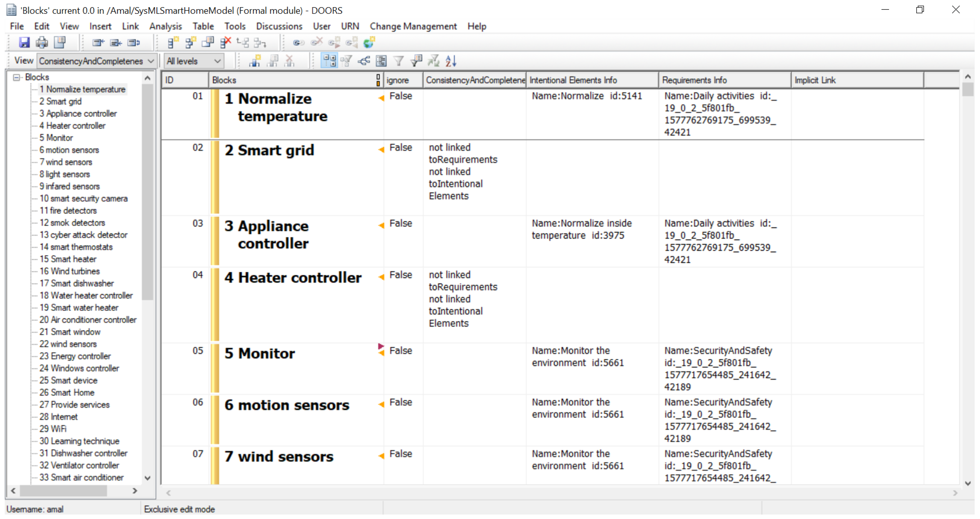Open the Change Management menu
Screen dimensions: 980x519
pyautogui.click(x=413, y=26)
